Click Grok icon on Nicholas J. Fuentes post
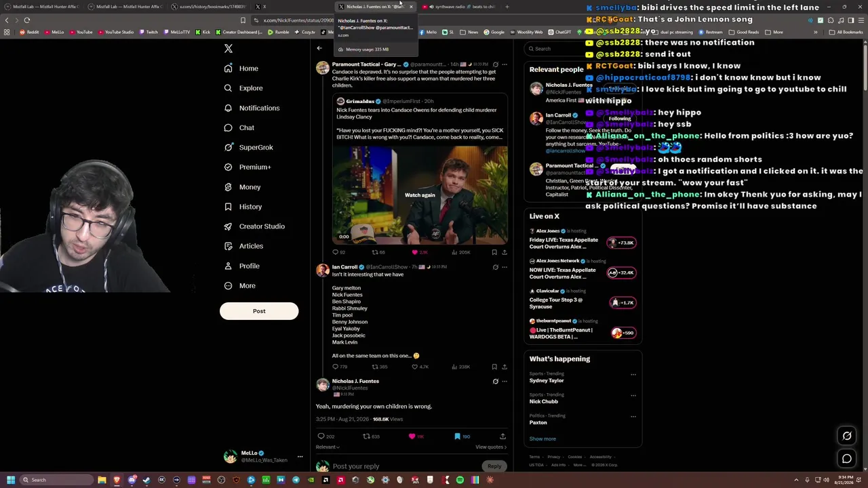 coord(496,382)
